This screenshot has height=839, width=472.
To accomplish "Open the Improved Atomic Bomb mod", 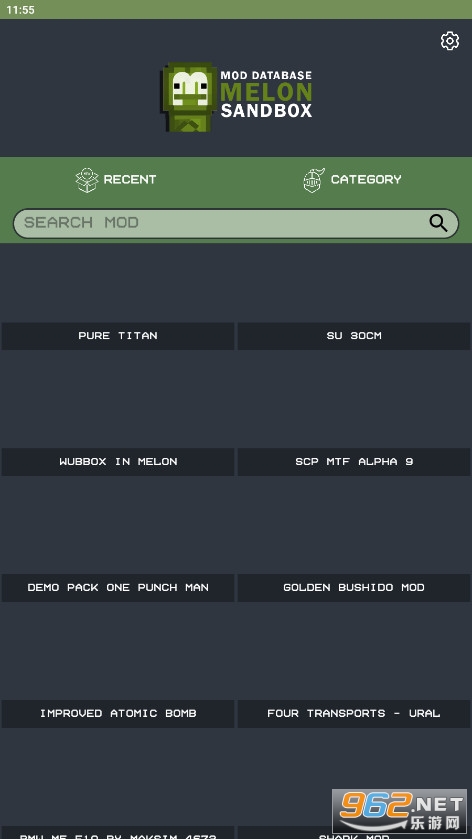I will click(118, 713).
